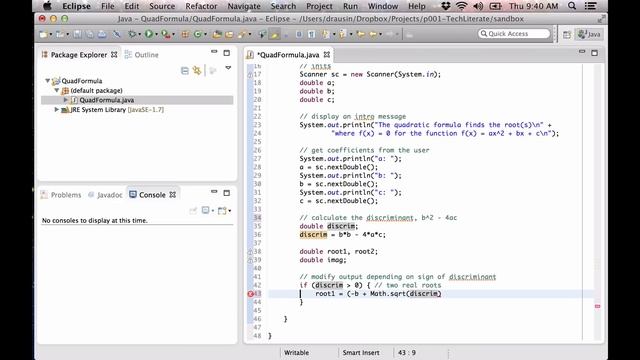This screenshot has height=360, width=640.
Task: Click the Quick Access search field
Action: pos(514,33)
